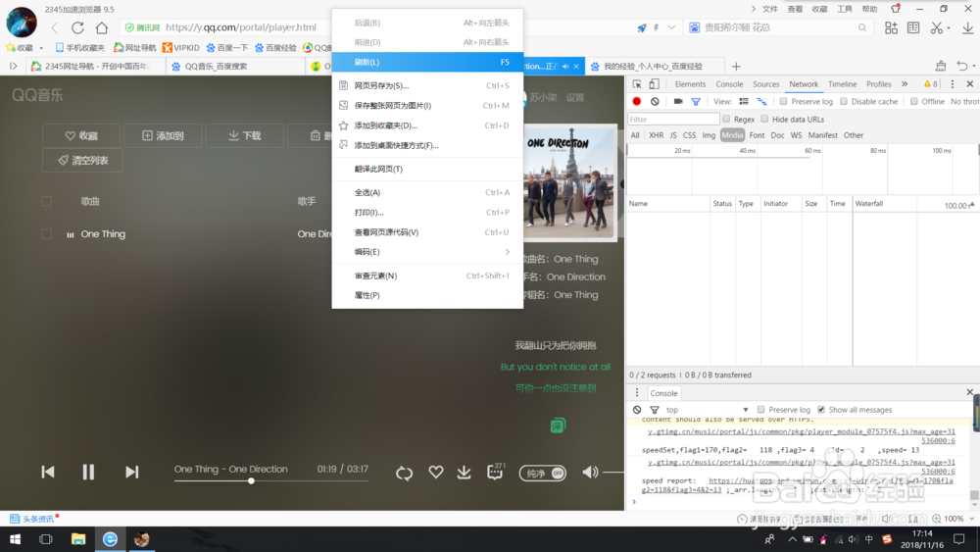Download current song from player bar
Image resolution: width=980 pixels, height=552 pixels.
point(464,472)
